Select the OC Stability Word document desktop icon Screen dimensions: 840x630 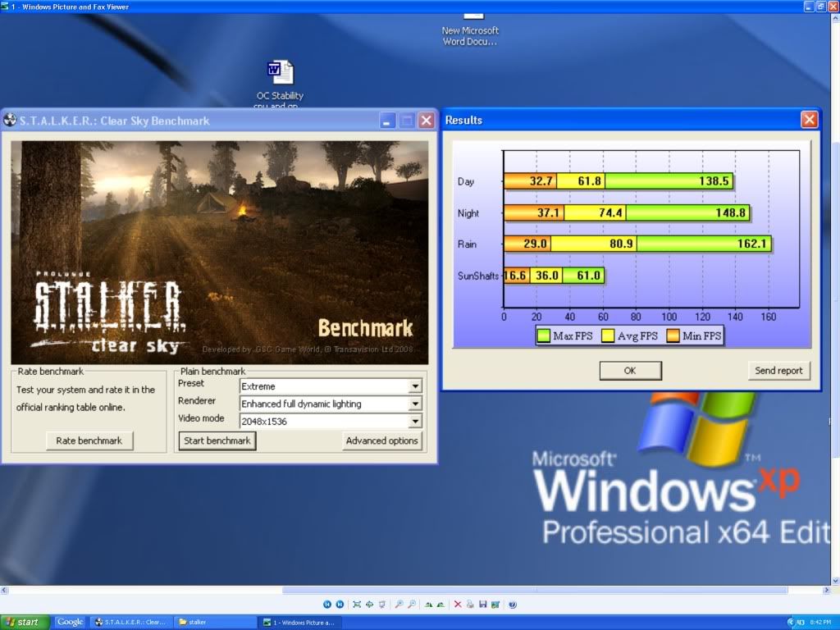pyautogui.click(x=281, y=72)
